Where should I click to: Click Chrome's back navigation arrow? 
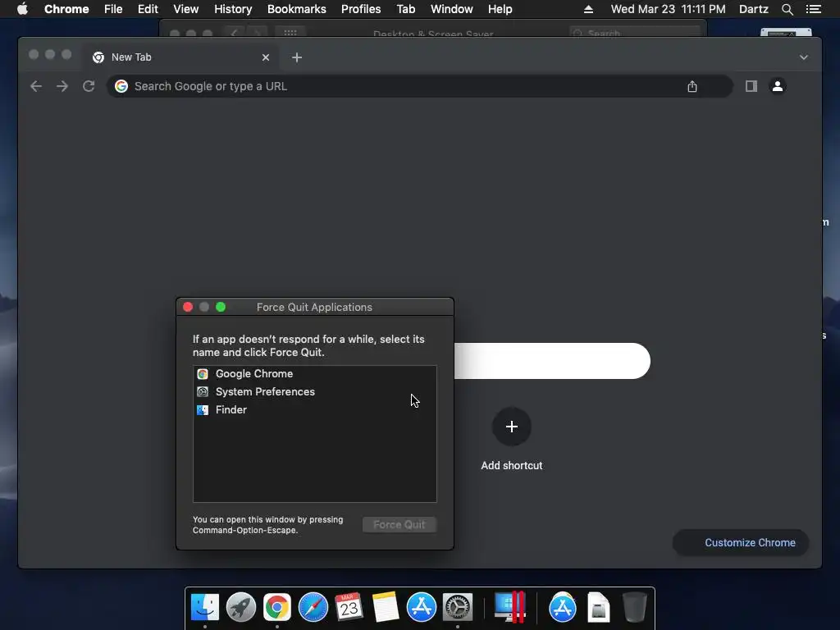tap(36, 86)
